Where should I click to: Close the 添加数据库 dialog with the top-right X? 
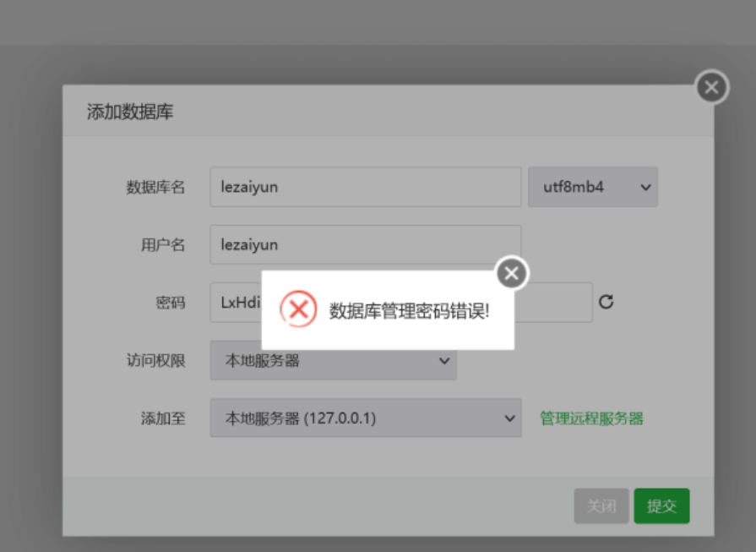pyautogui.click(x=711, y=87)
